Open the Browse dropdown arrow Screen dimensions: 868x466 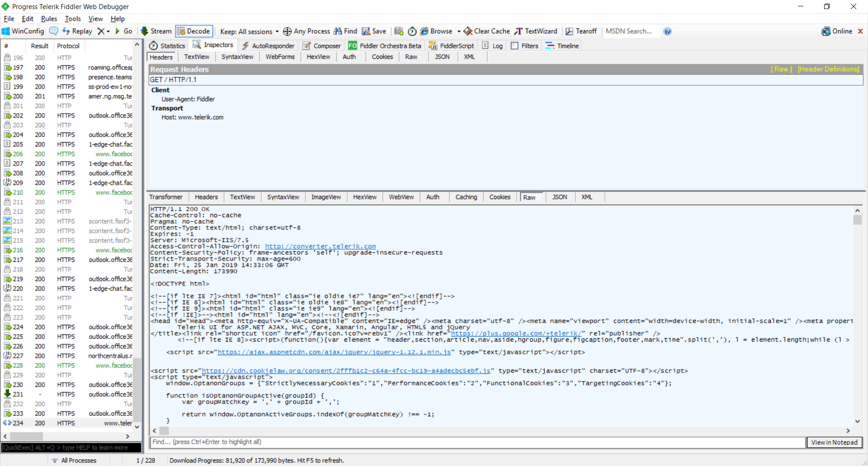[459, 31]
